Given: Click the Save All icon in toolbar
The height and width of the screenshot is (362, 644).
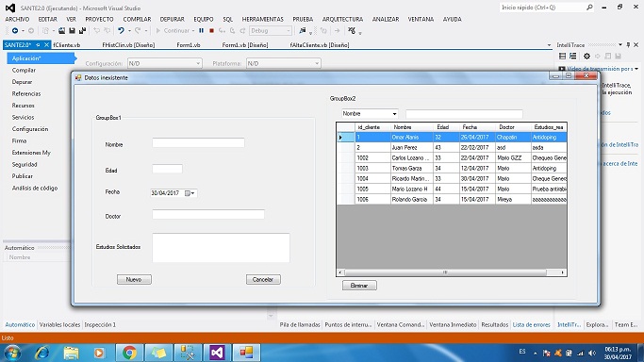Looking at the screenshot, I should 82,31.
